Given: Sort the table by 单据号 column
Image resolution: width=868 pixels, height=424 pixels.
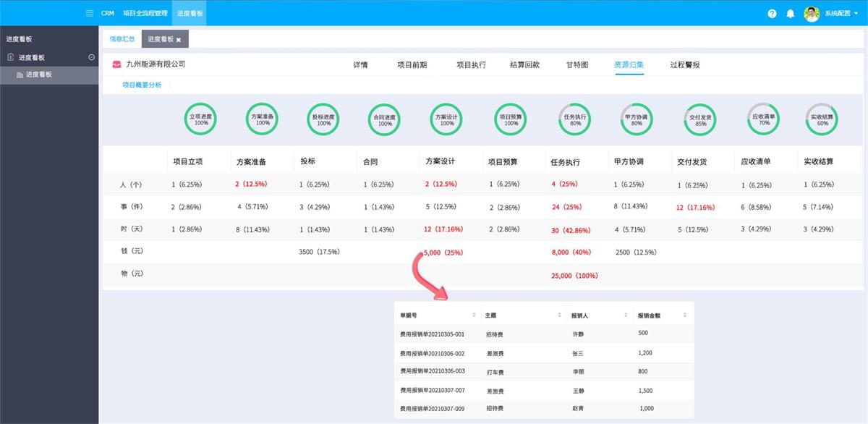Looking at the screenshot, I should pyautogui.click(x=474, y=315).
